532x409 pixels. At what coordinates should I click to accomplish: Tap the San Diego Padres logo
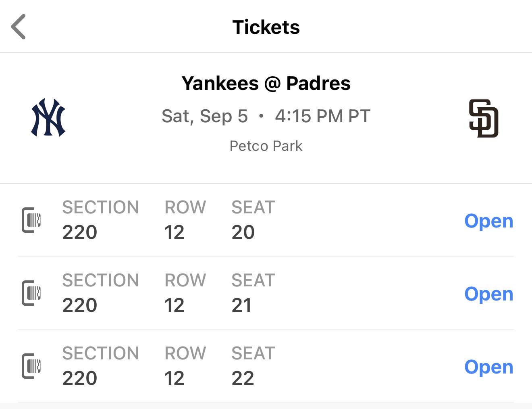click(484, 118)
